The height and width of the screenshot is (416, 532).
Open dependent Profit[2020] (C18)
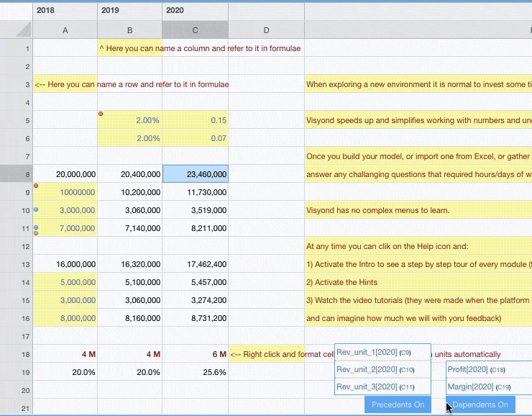click(489, 369)
